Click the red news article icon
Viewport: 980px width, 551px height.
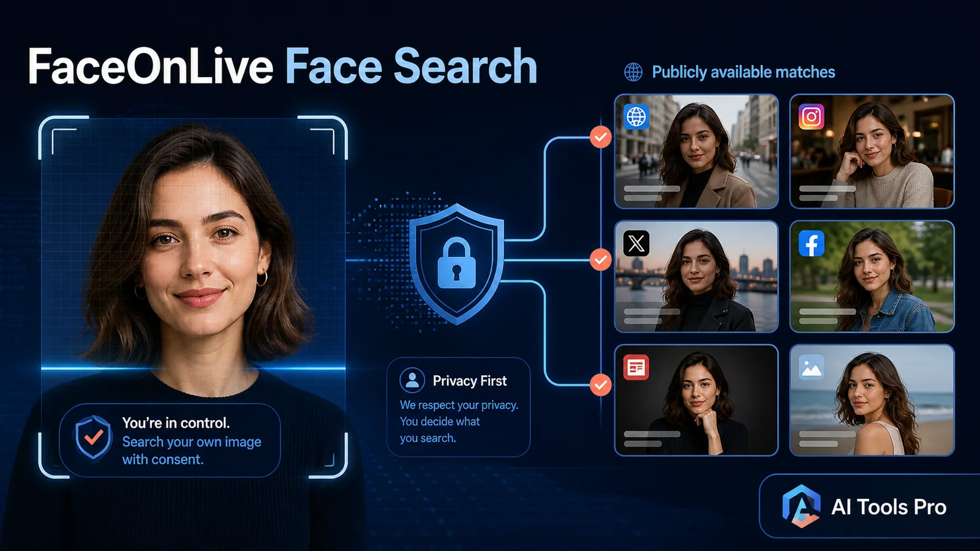click(x=636, y=367)
